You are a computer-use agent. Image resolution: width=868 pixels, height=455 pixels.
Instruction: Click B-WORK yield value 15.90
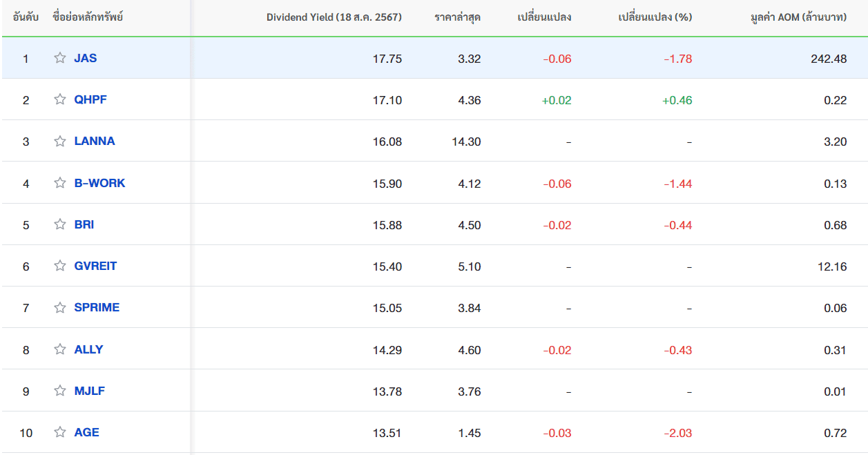point(387,184)
